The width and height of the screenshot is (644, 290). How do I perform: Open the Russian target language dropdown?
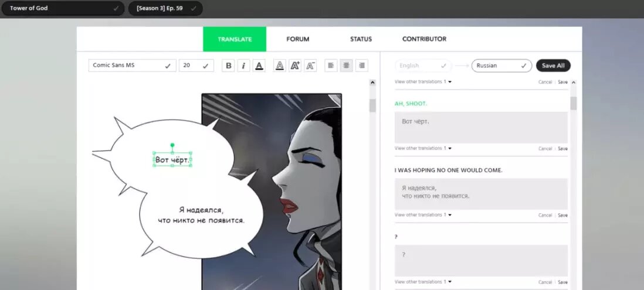[501, 66]
